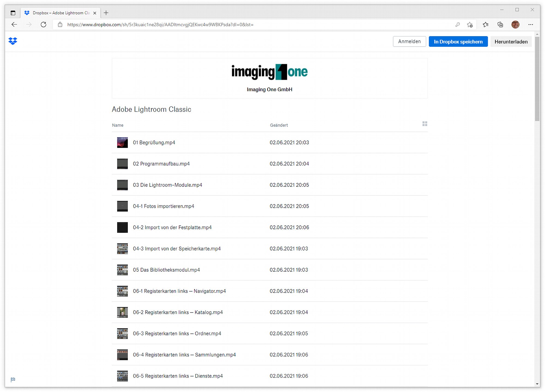The height and width of the screenshot is (392, 545).
Task: Click thumbnail of 06-5 Dienste video
Action: (122, 376)
